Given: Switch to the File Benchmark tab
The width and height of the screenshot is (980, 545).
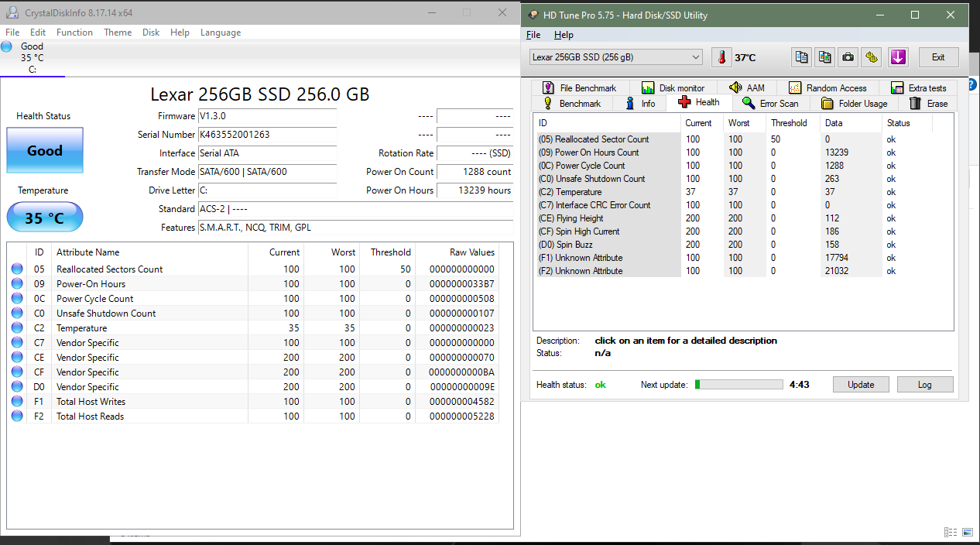Looking at the screenshot, I should click(582, 87).
